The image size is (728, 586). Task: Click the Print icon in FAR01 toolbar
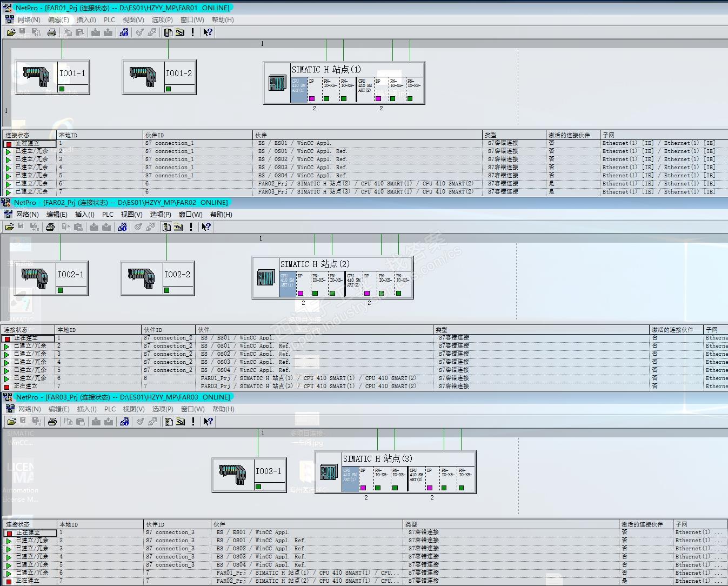click(52, 32)
